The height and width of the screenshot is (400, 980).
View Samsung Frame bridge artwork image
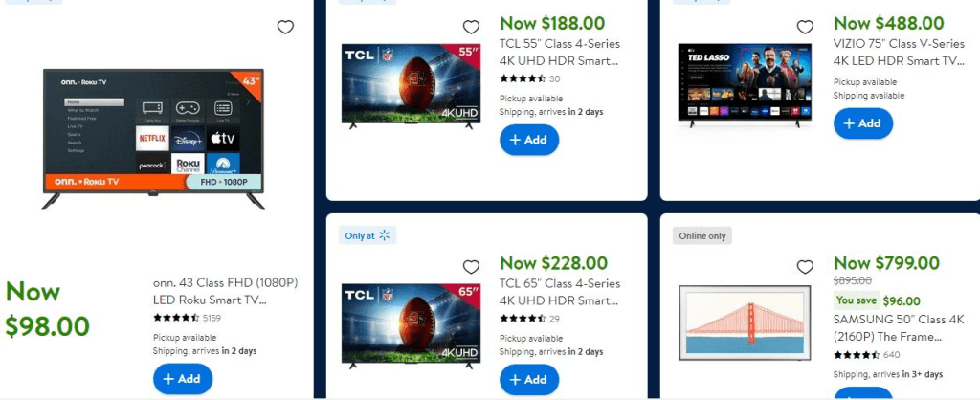(x=746, y=323)
